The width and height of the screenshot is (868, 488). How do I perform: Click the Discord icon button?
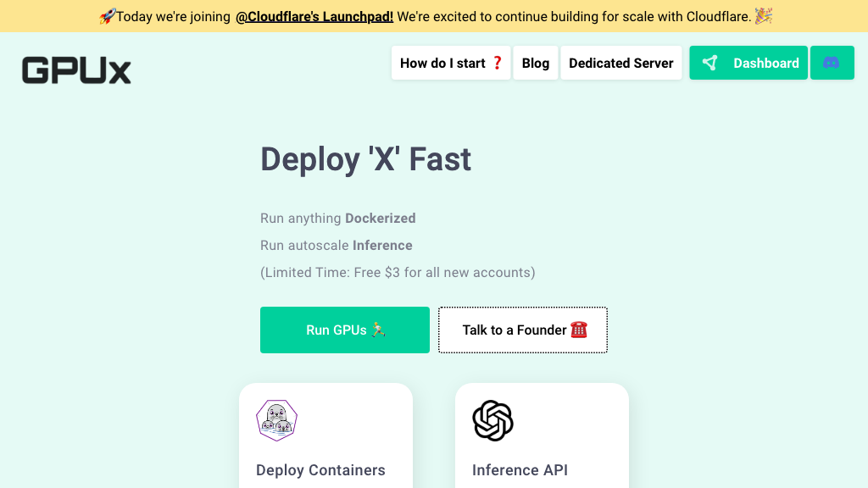coord(832,63)
